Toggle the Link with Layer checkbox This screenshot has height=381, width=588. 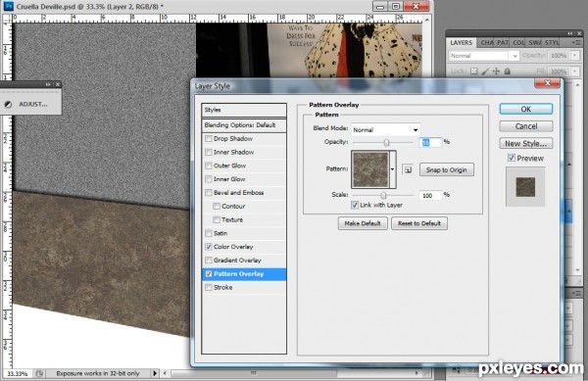click(355, 205)
